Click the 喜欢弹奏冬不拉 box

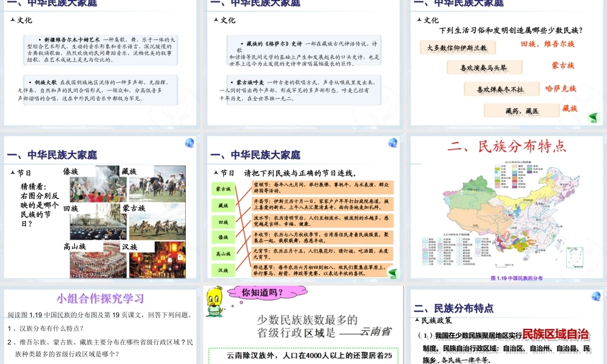tap(501, 89)
